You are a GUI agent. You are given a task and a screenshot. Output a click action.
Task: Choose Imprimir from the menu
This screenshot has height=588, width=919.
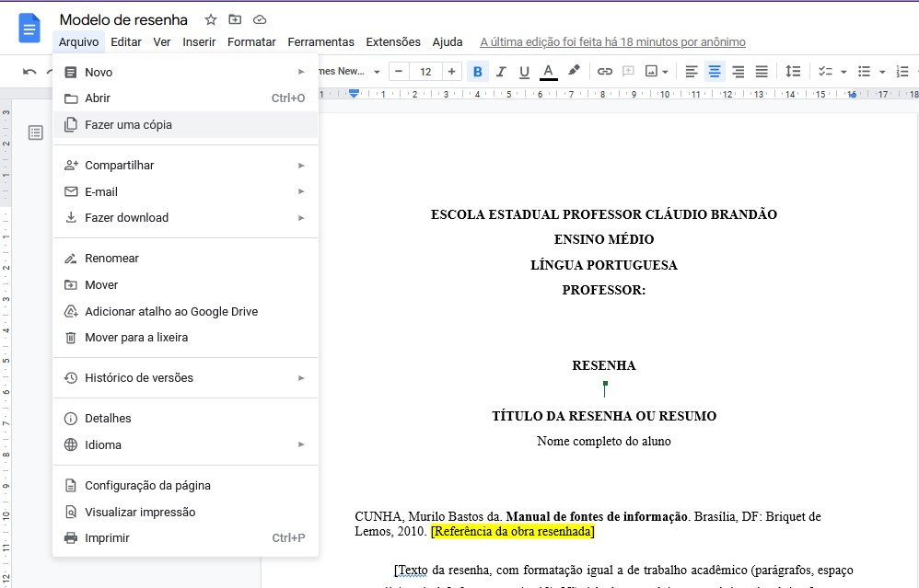(185, 537)
